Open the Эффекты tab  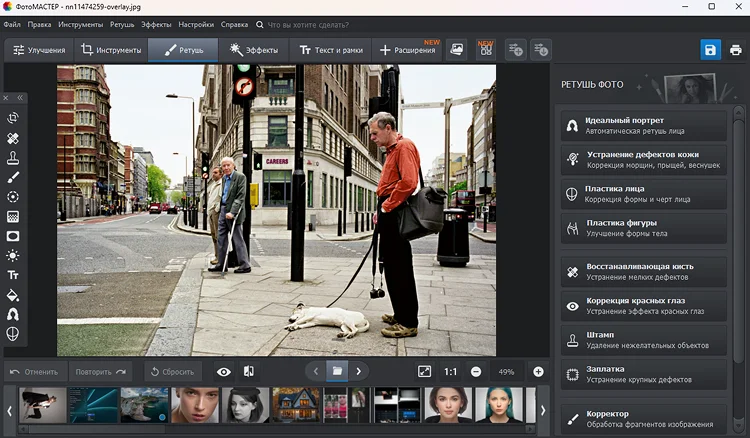click(x=254, y=50)
